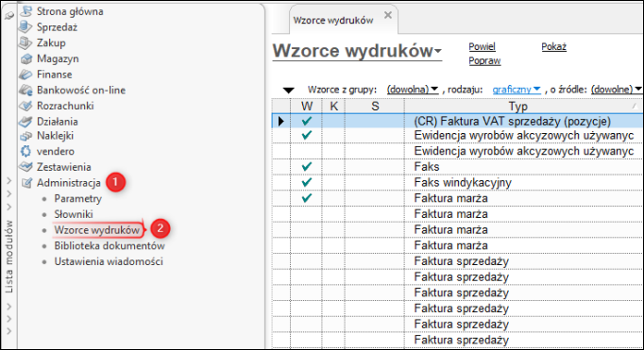644x350 pixels.
Task: Open the rodzaju graficzny dropdown filter
Action: click(517, 90)
